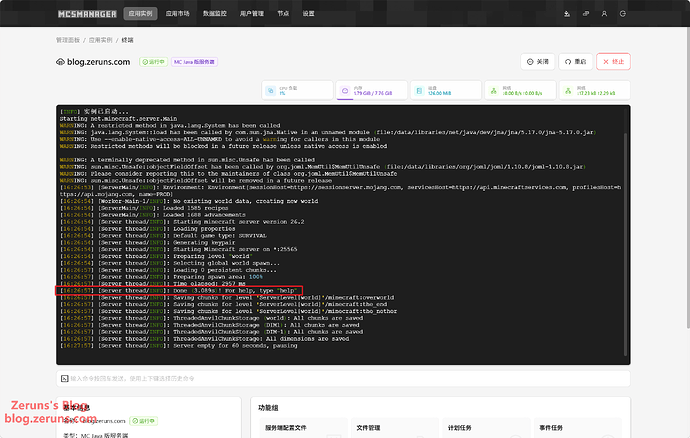690x438 pixels.
Task: Click 'Default game type: SURVIVAL' log line
Action: click(x=163, y=236)
